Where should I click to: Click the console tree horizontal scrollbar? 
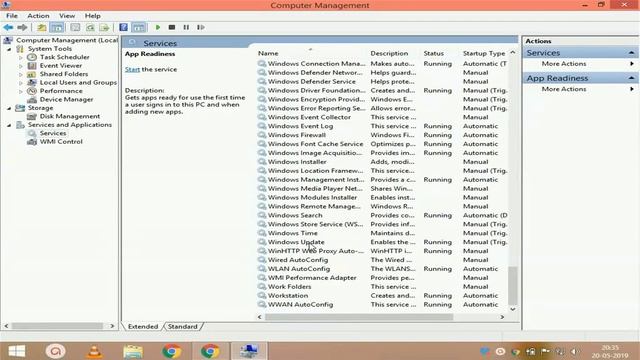point(57,326)
